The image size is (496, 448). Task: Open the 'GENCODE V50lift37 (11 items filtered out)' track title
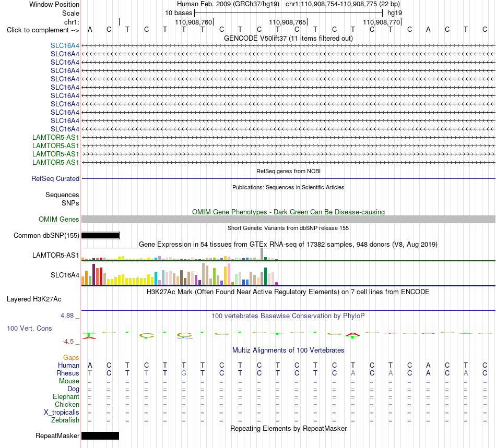[288, 38]
